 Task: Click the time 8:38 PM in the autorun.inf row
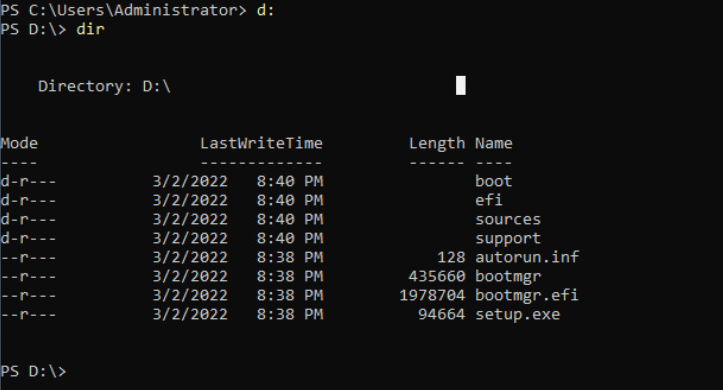point(290,257)
